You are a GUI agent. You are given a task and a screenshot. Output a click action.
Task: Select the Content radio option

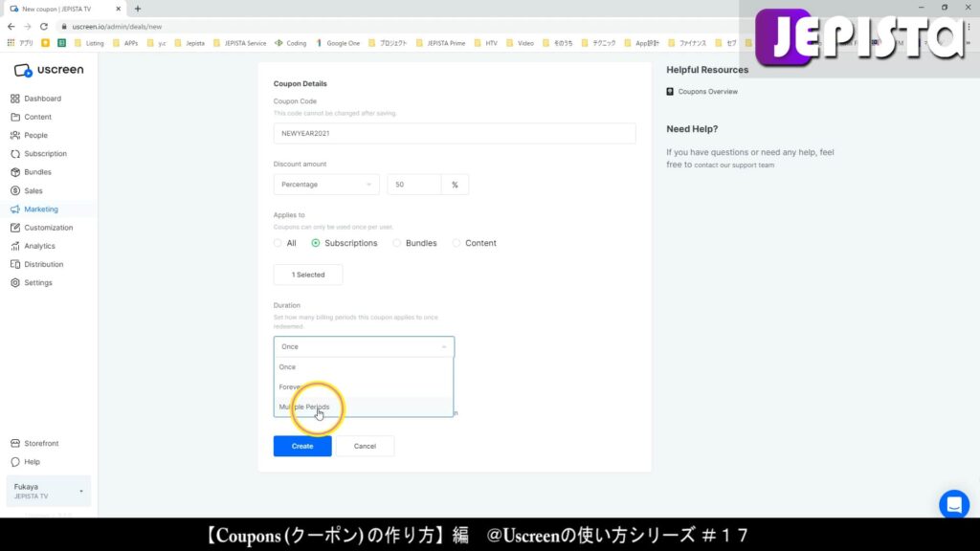[457, 243]
